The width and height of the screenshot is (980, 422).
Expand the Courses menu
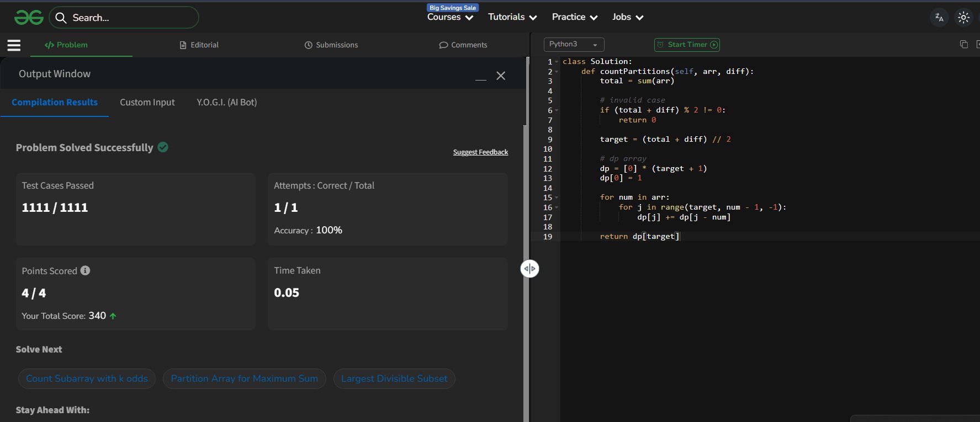click(x=450, y=18)
